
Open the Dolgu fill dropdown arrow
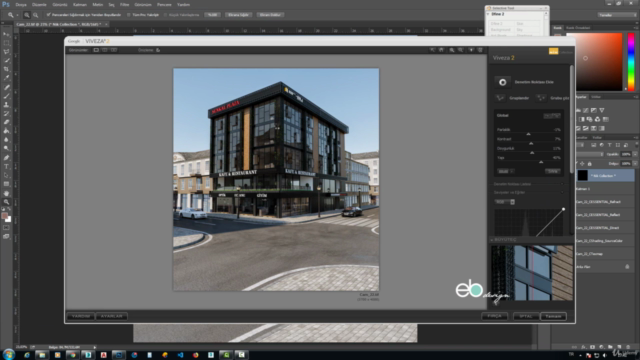click(x=636, y=164)
